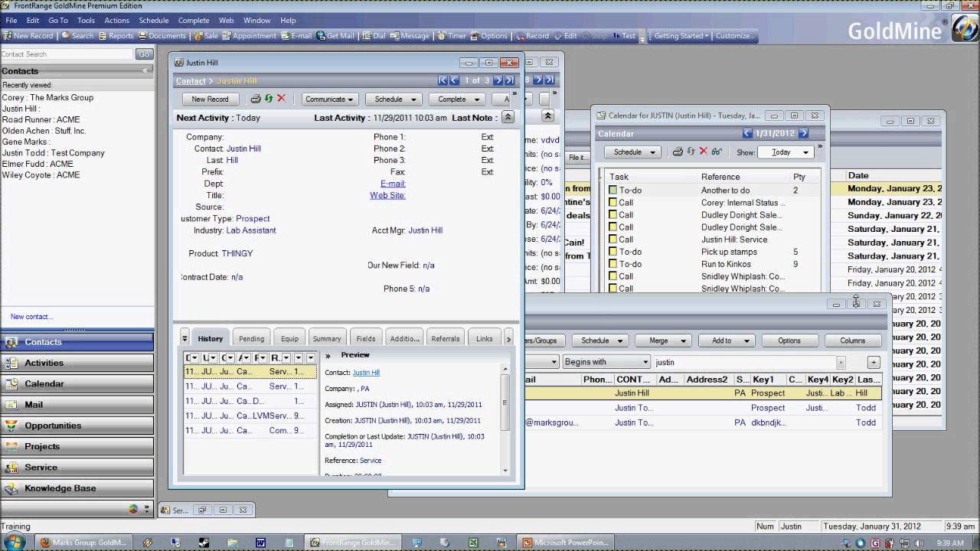Switch to the Links tab
The width and height of the screenshot is (980, 551).
[x=485, y=338]
